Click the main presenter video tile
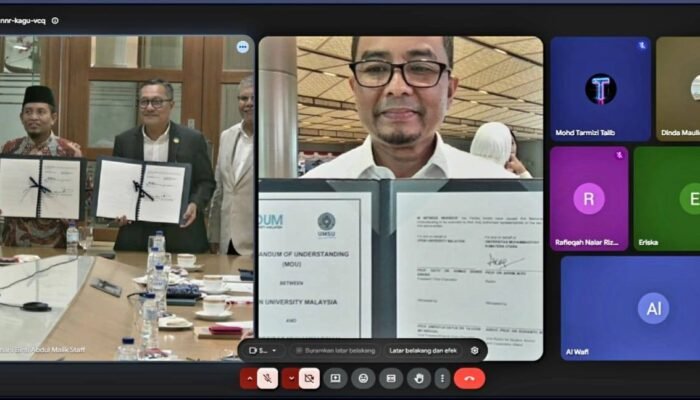This screenshot has width=700, height=400. coord(401,198)
